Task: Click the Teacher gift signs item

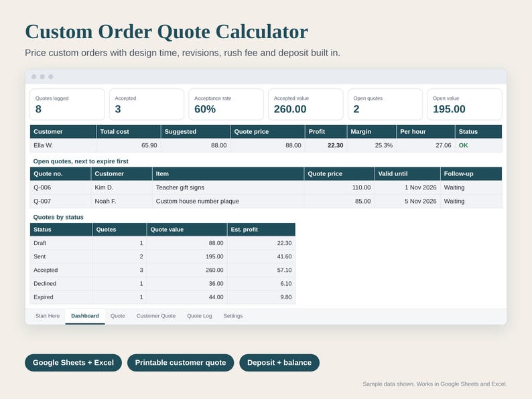Action: coord(228,187)
